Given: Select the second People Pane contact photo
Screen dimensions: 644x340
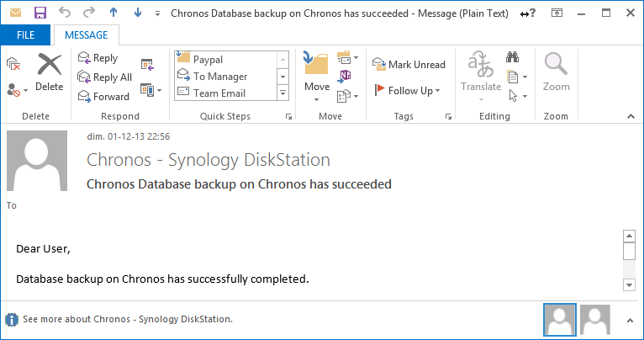Looking at the screenshot, I should tap(594, 320).
